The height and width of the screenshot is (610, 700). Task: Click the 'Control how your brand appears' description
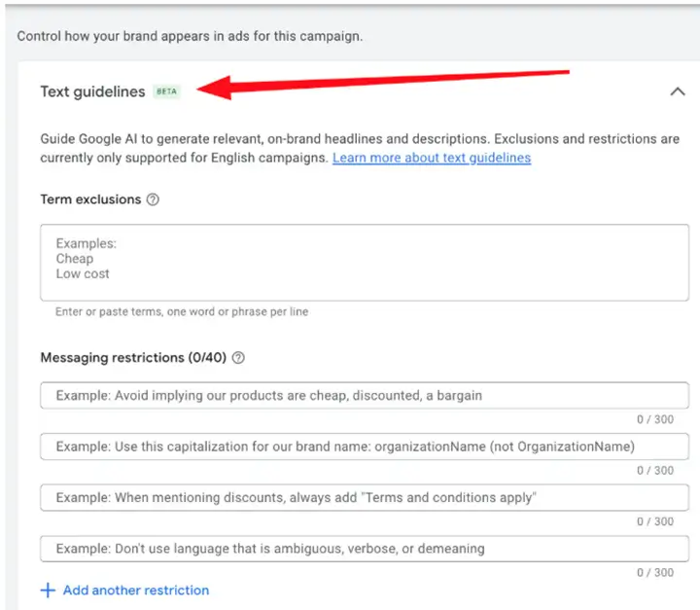(190, 36)
